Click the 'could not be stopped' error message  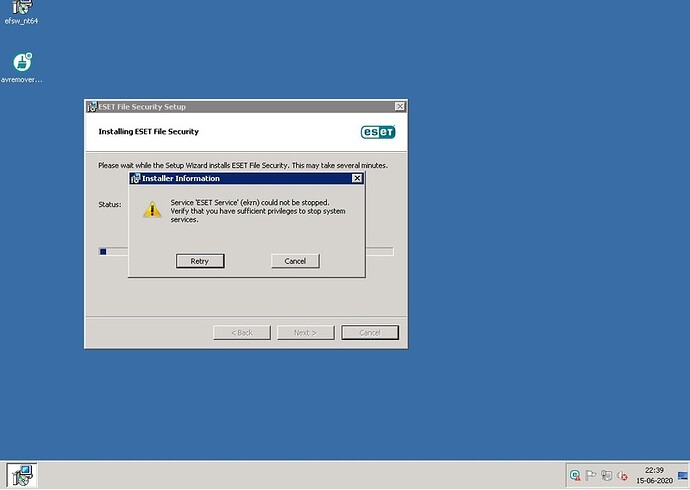(x=258, y=211)
